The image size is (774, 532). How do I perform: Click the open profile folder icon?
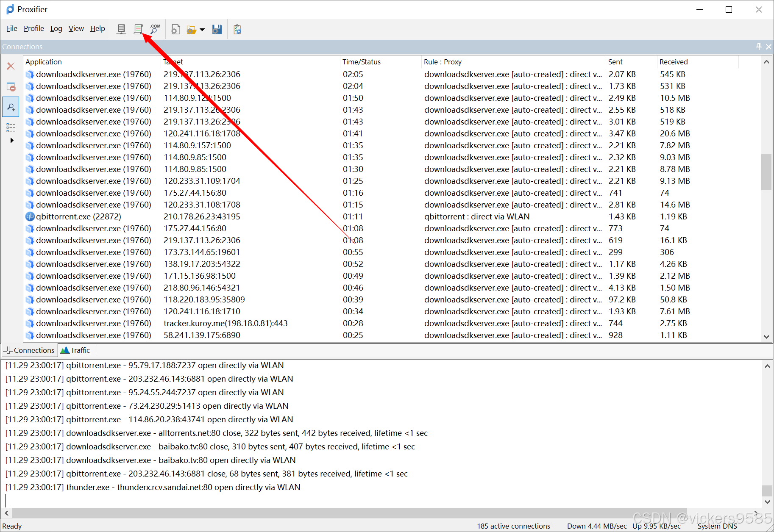[x=192, y=30]
